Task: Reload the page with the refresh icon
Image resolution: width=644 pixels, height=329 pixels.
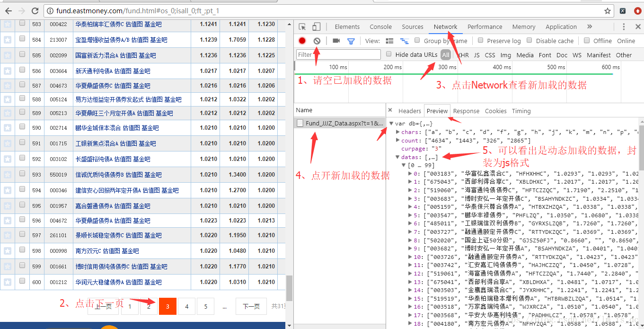Action: [x=35, y=10]
